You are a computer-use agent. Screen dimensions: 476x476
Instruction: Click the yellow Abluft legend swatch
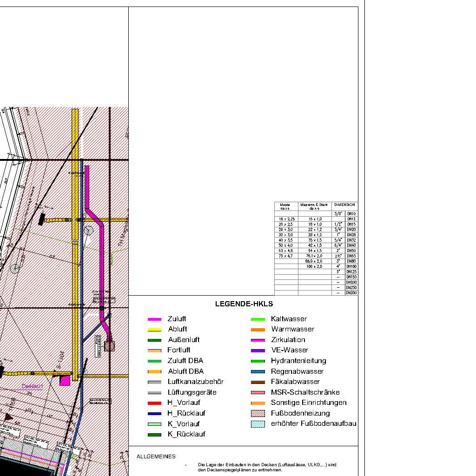(x=154, y=330)
